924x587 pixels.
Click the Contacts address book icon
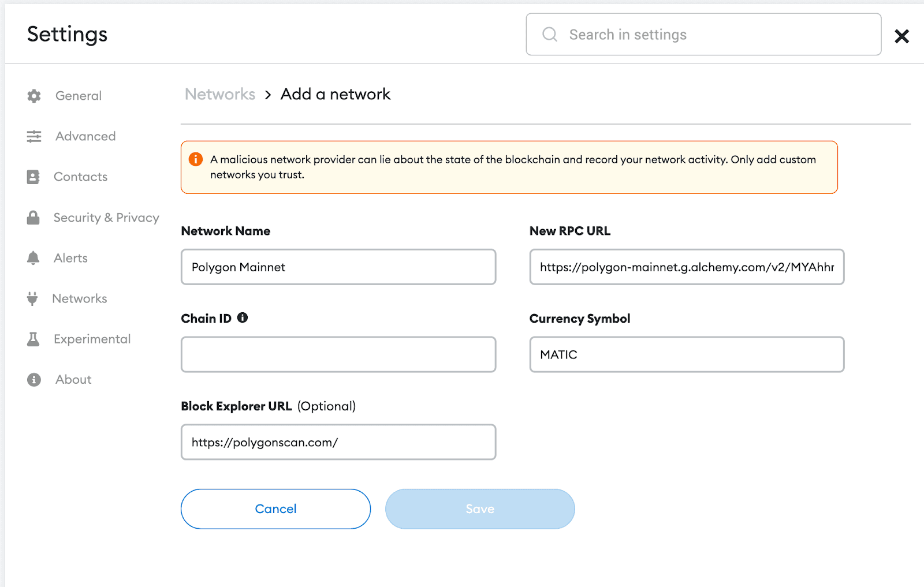click(33, 177)
